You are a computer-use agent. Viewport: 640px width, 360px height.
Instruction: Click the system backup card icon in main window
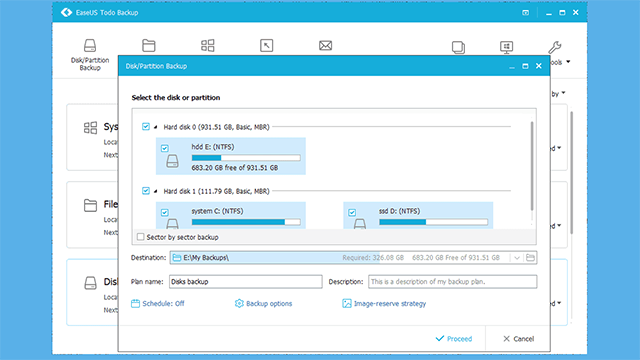[x=90, y=128]
